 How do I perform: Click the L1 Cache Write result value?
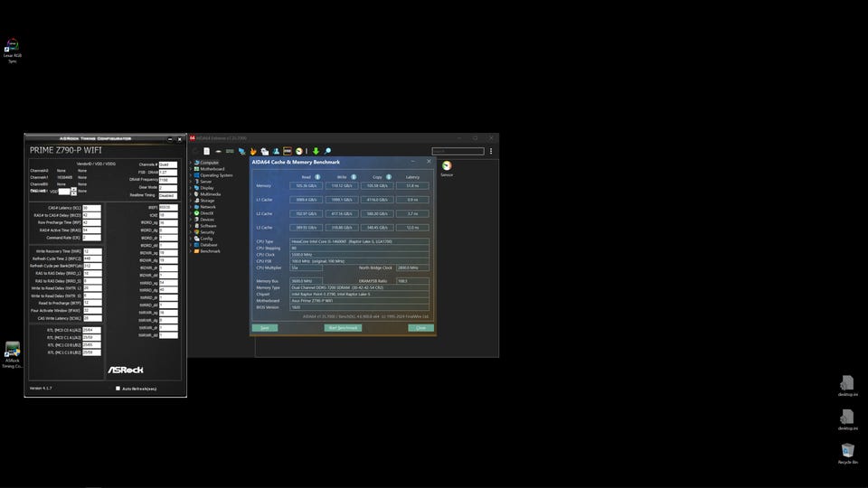[342, 200]
